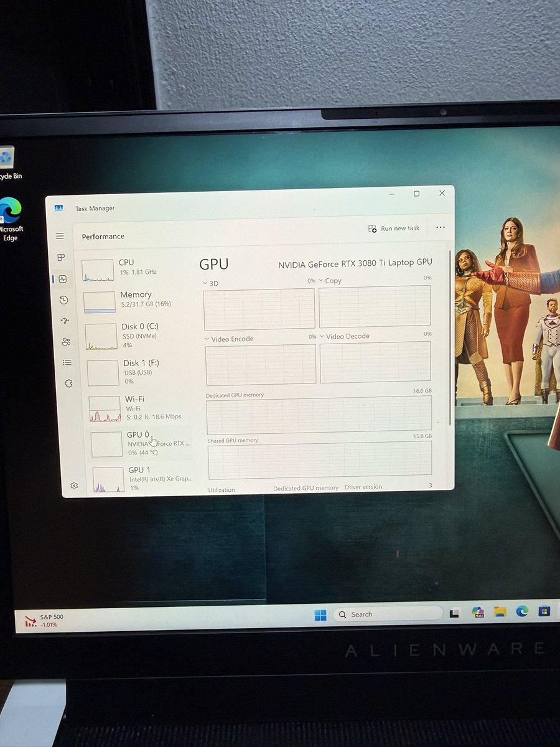Open the Users icon in sidebar
560x747 pixels.
67,342
